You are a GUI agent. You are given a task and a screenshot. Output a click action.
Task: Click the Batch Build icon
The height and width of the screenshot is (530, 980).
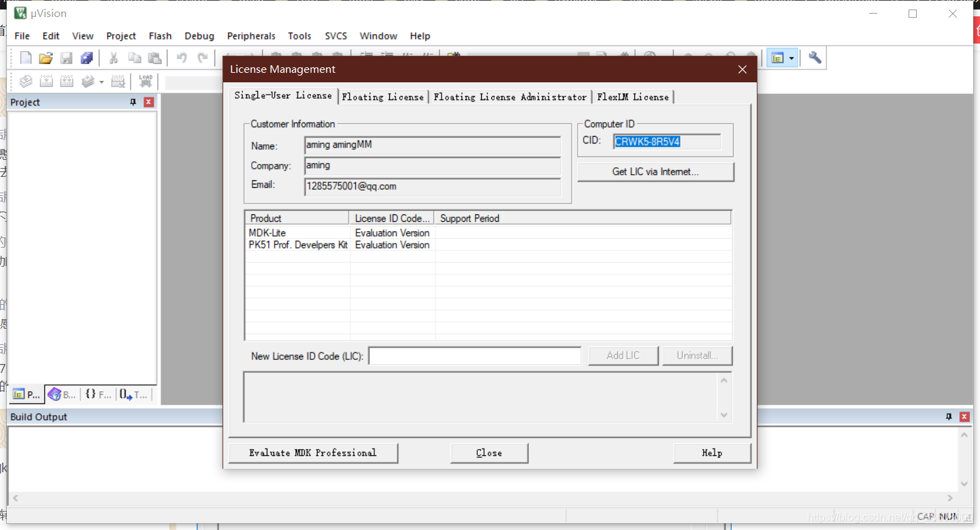click(88, 82)
